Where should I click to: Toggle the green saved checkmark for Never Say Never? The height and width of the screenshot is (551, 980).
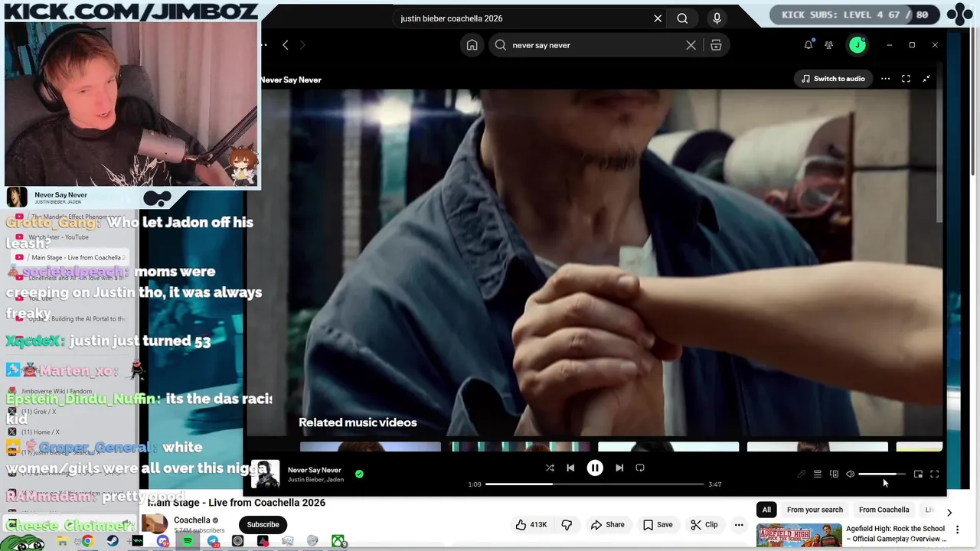[359, 474]
